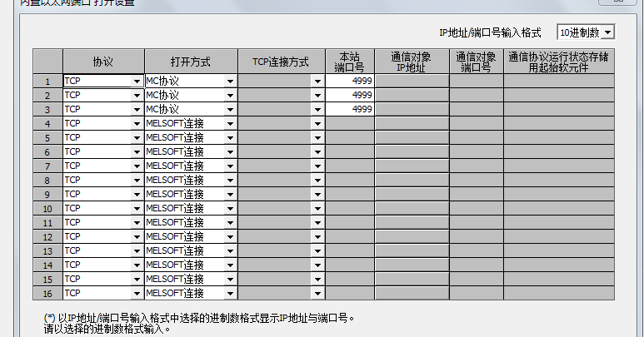Click row 2 local port number field showing 4999
Image resolution: width=644 pixels, height=337 pixels.
[349, 96]
